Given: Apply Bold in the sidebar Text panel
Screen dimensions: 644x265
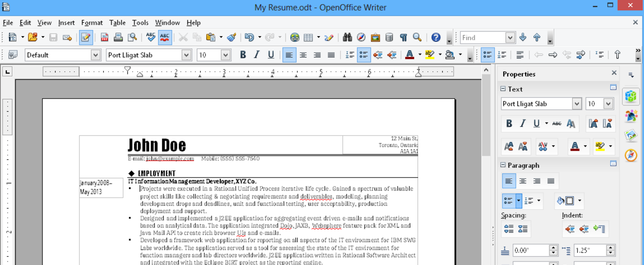Looking at the screenshot, I should pyautogui.click(x=509, y=124).
